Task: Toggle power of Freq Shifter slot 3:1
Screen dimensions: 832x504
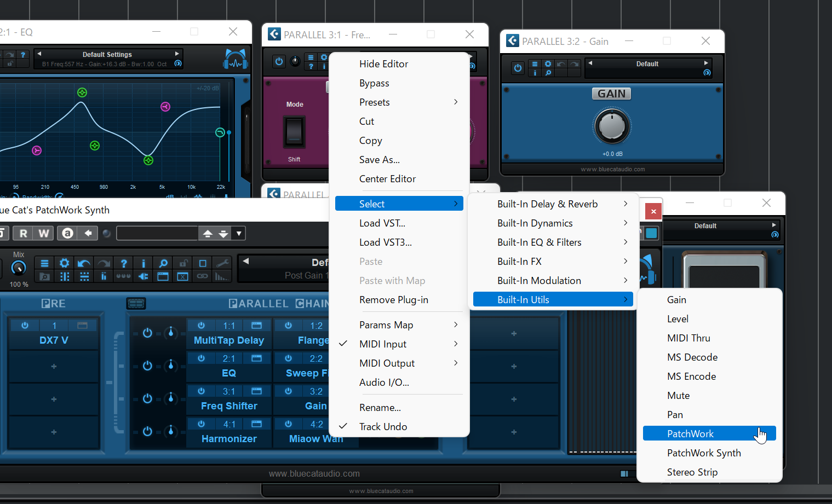Action: click(201, 391)
